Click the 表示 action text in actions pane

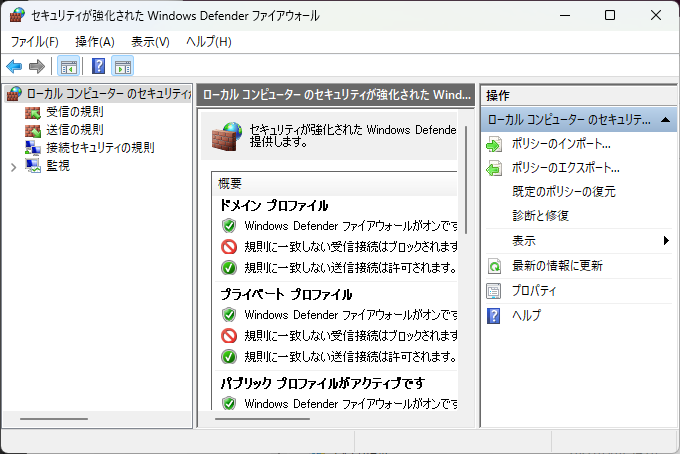523,241
